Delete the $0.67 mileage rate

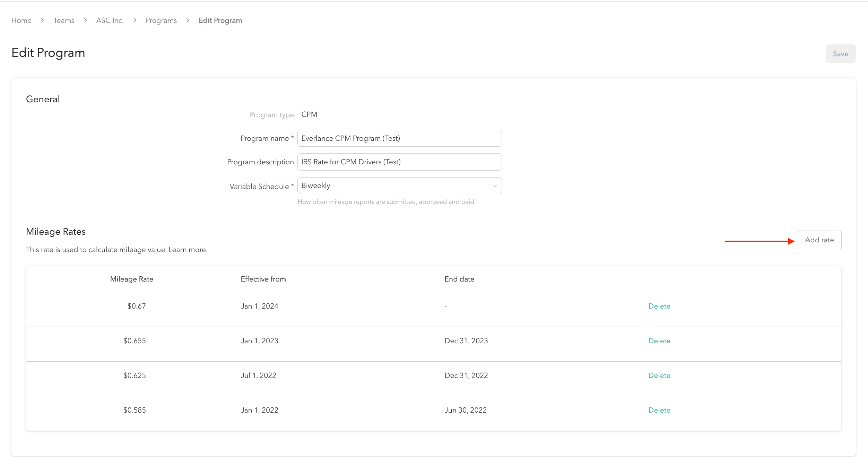[x=659, y=306]
